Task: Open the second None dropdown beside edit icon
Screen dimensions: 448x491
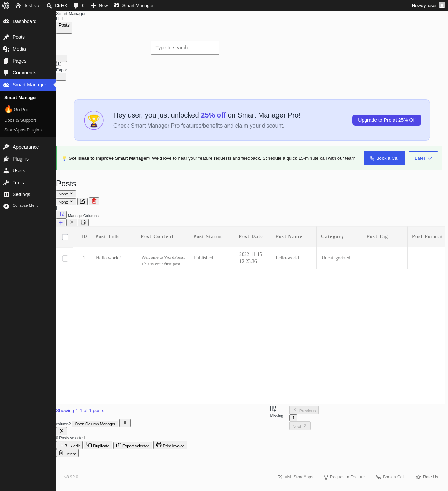Action: (66, 202)
